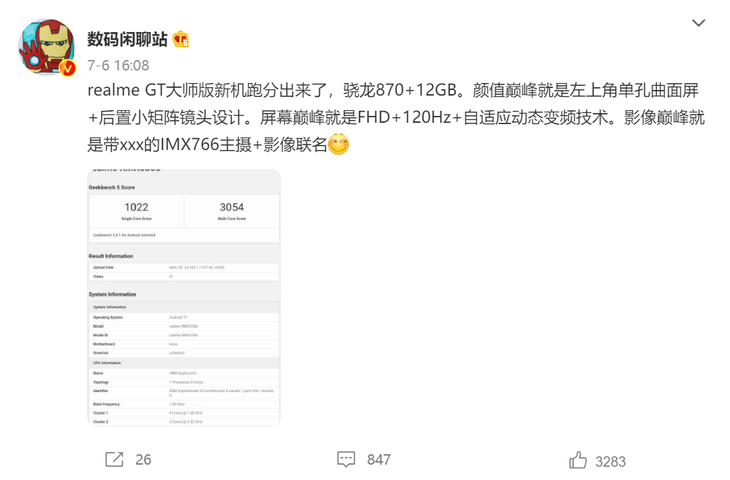The height and width of the screenshot is (480, 730).
Task: Open the Iron Man profile avatar
Action: coord(46,47)
